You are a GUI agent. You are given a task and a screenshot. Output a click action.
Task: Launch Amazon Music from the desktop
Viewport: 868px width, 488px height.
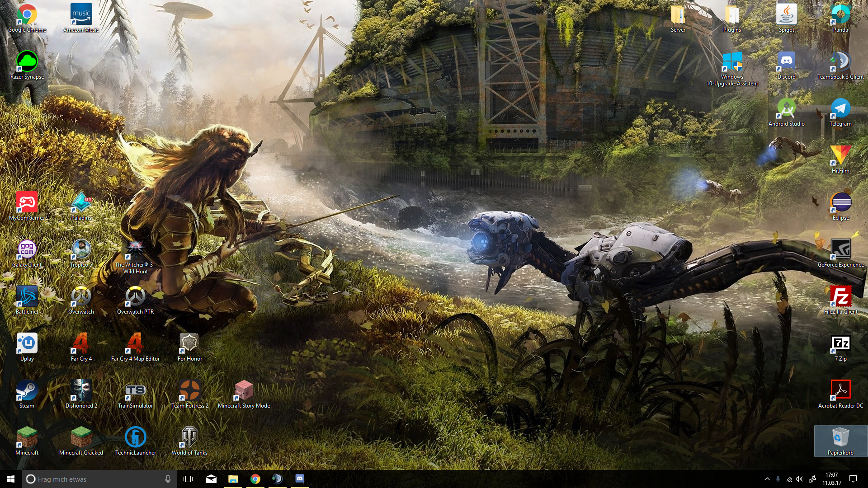coord(81,18)
